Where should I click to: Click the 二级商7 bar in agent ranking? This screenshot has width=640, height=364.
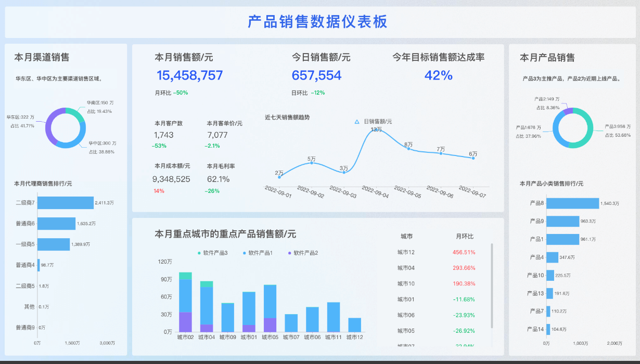(x=65, y=203)
